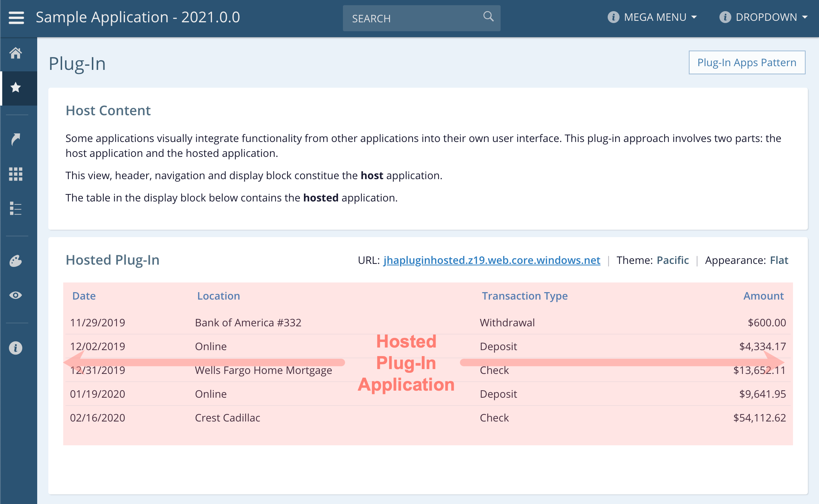819x504 pixels.
Task: Open the hamburger menu in the header
Action: coord(16,17)
